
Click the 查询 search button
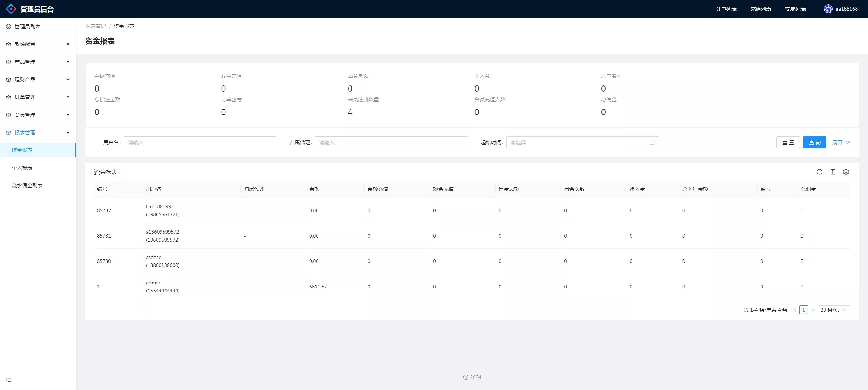[814, 142]
